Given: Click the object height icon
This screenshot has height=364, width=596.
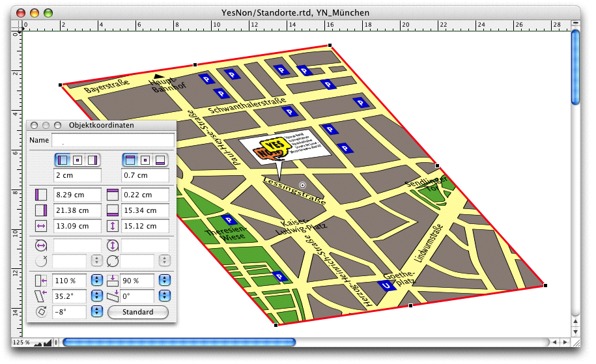Looking at the screenshot, I should (x=112, y=226).
